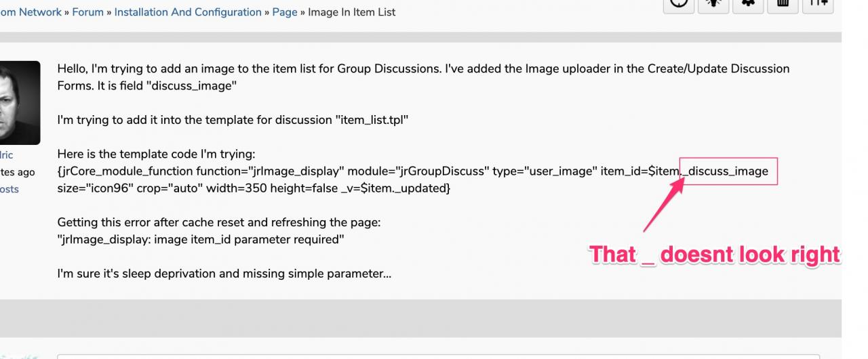Screen dimensions: 868x359
Task: Open the poster's username link under avatar
Action: [x=6, y=155]
